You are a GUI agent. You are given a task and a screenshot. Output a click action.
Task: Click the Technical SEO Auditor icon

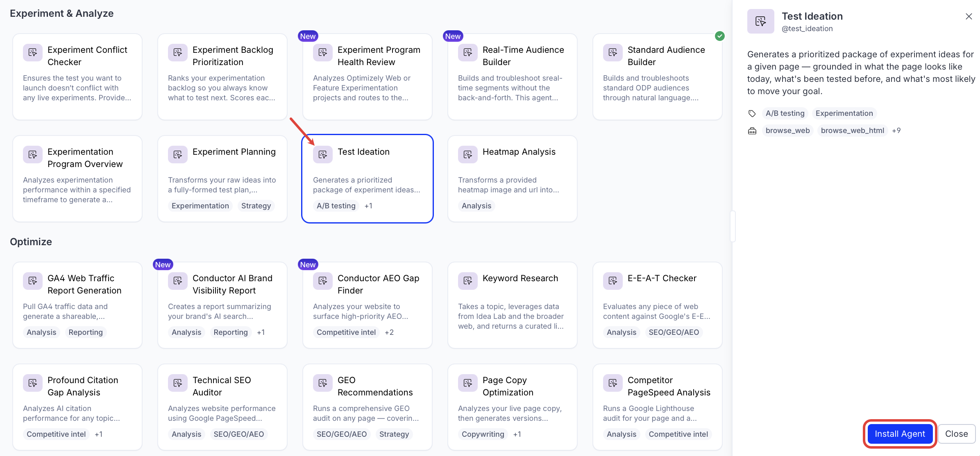[x=178, y=383]
